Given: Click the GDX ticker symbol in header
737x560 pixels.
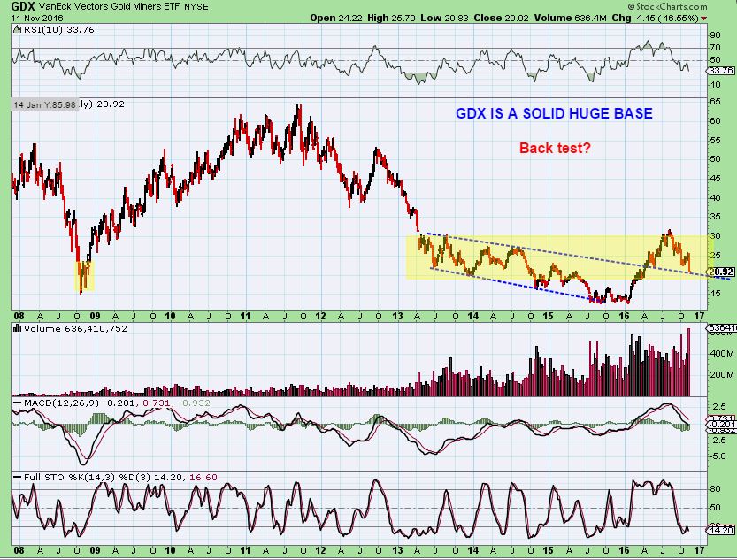Looking at the screenshot, I should pos(24,6).
